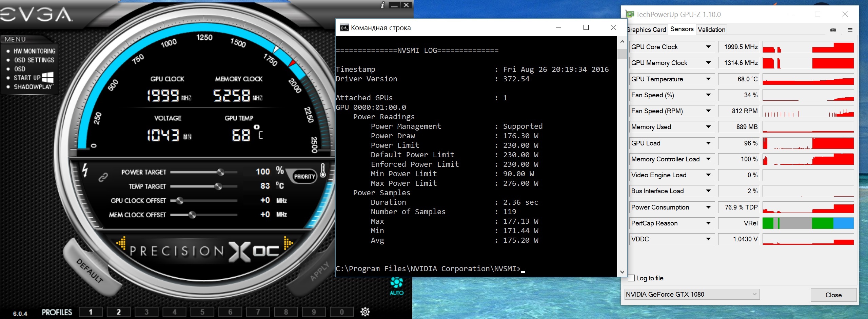868x319 pixels.
Task: Click the GPU CLOCK OFFSET slider handle
Action: pos(180,201)
